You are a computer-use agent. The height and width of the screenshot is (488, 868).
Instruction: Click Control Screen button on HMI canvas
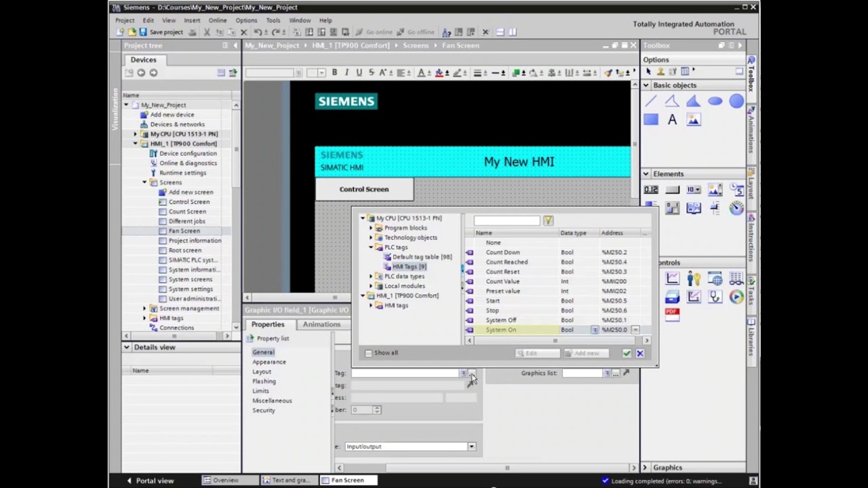(364, 189)
